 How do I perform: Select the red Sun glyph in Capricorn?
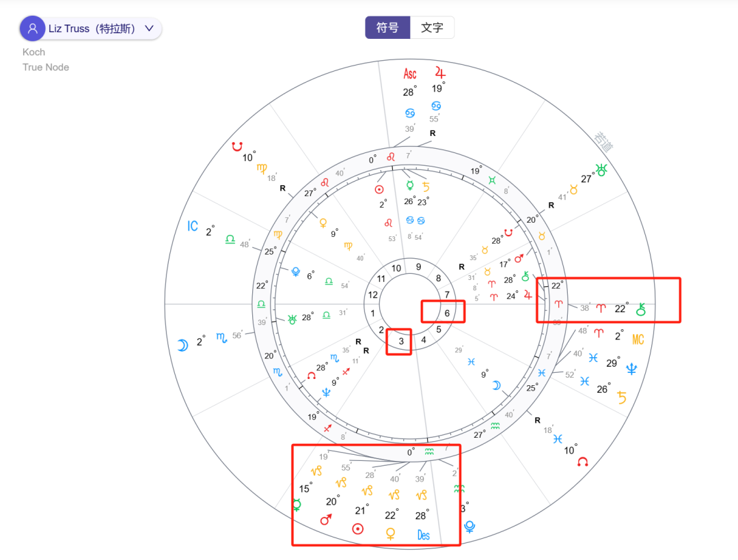[x=358, y=528]
